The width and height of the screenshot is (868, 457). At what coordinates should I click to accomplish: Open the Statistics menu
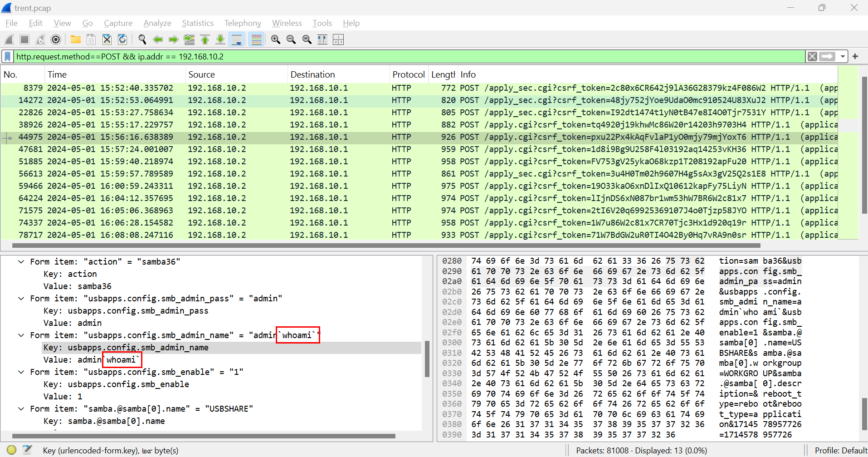tap(197, 23)
